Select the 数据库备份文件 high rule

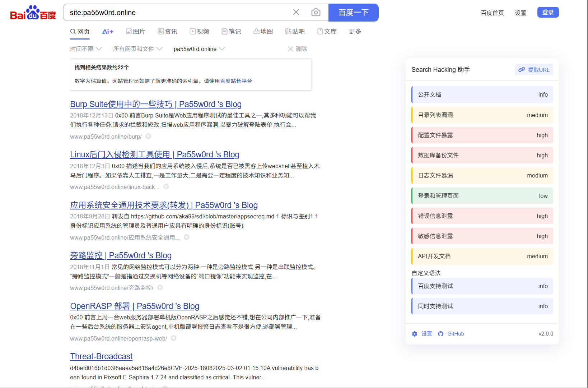tap(482, 155)
